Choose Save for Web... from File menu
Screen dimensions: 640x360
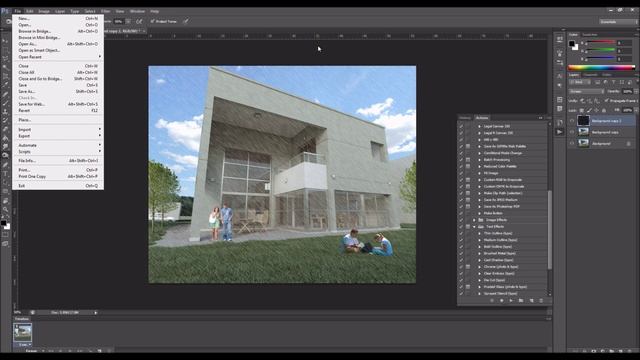click(58, 104)
